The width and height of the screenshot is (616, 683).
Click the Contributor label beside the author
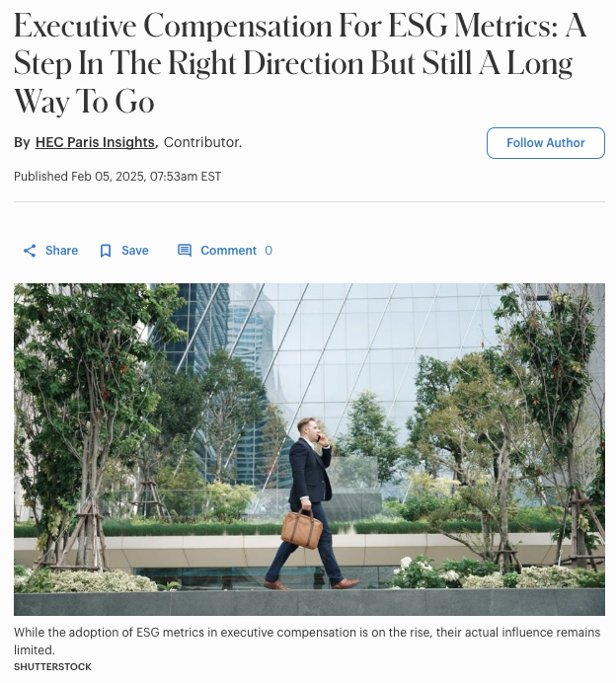click(202, 142)
